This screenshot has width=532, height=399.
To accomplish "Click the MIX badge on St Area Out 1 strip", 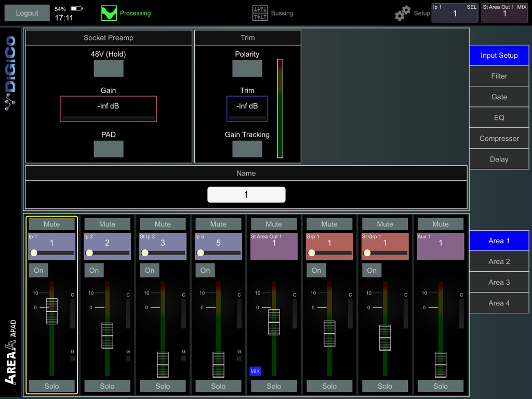I will [256, 371].
